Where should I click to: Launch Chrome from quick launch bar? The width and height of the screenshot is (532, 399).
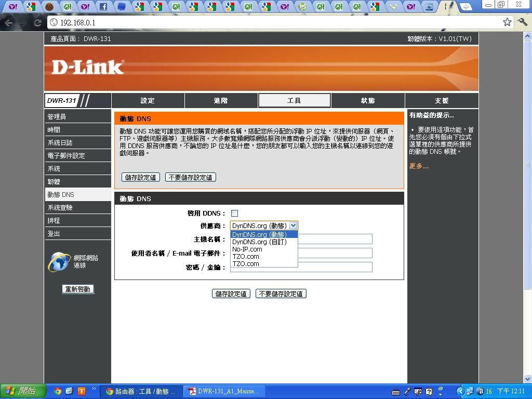click(x=58, y=391)
